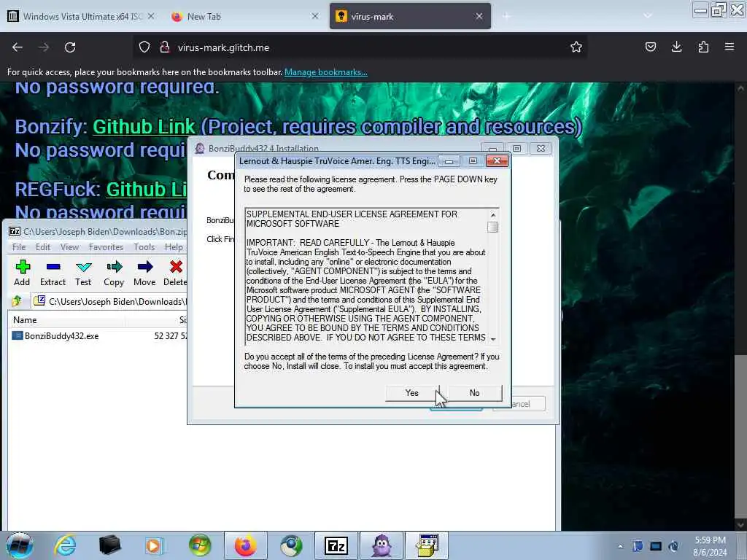Screen dimensions: 747x560
Task: Click the license agreement scrollbar thumb
Action: 493,227
